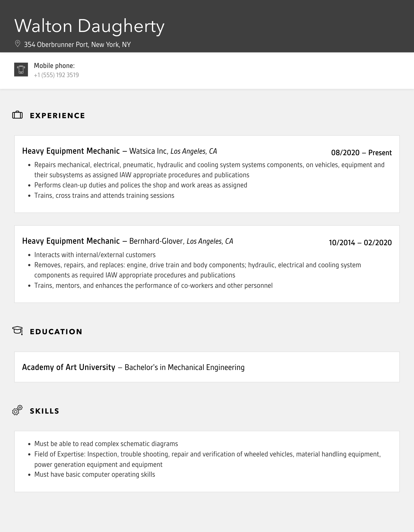Click the 'read complex schematic diagrams' skill

(106, 444)
